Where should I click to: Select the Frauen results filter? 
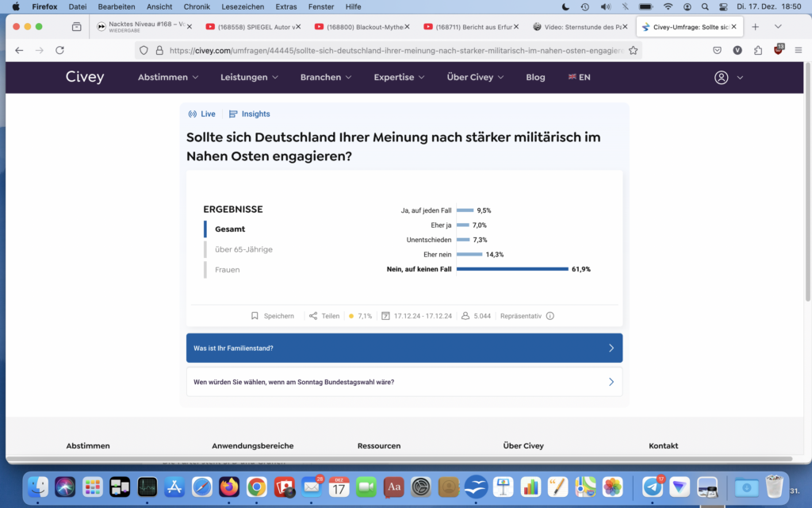(227, 270)
